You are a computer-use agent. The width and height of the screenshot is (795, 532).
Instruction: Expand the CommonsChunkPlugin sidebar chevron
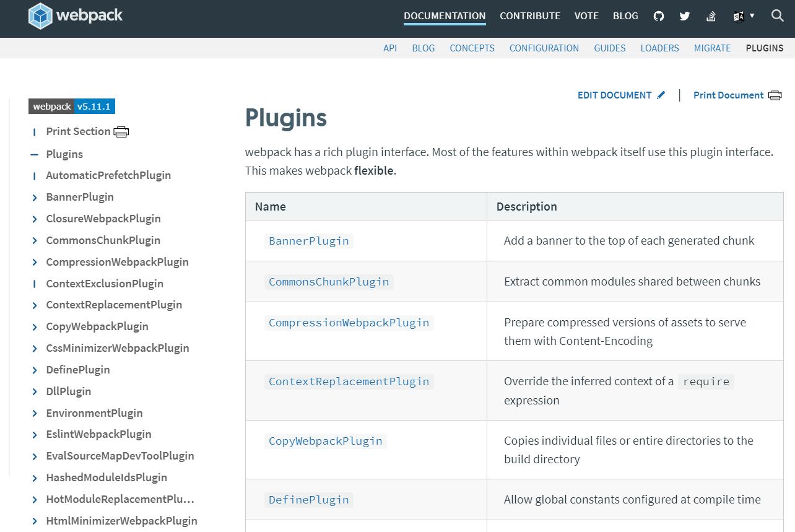(35, 240)
